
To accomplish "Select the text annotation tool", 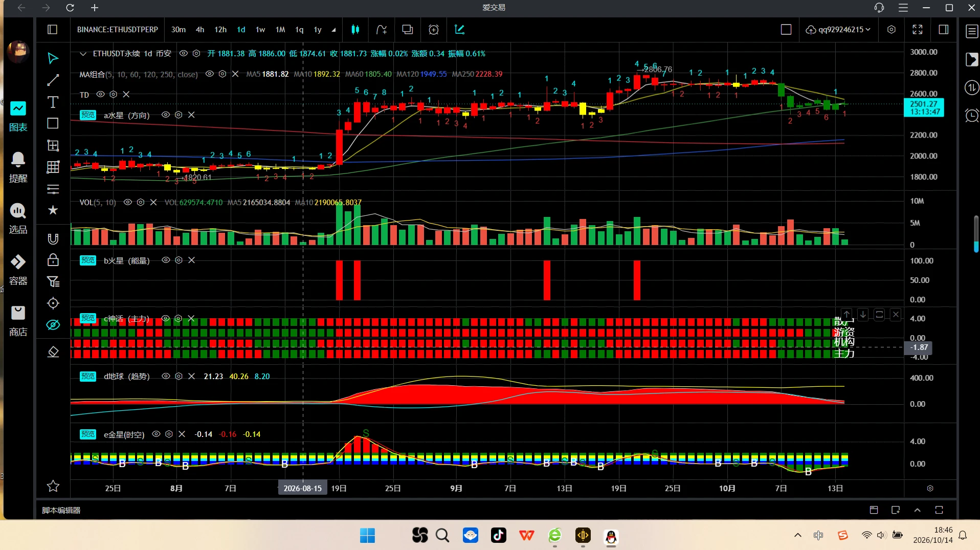I will 53,102.
